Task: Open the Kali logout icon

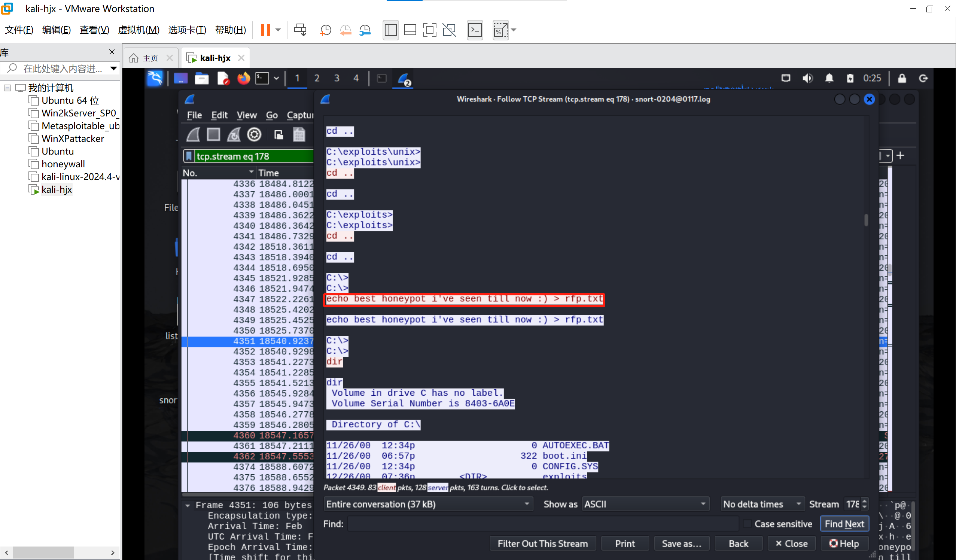Action: click(923, 78)
